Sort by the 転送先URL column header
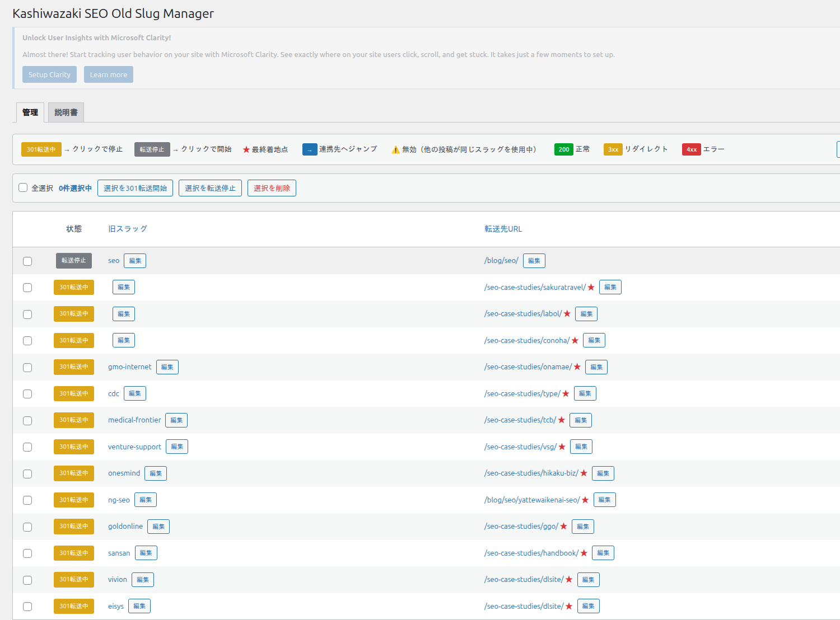Image resolution: width=840 pixels, height=620 pixels. pyautogui.click(x=503, y=229)
